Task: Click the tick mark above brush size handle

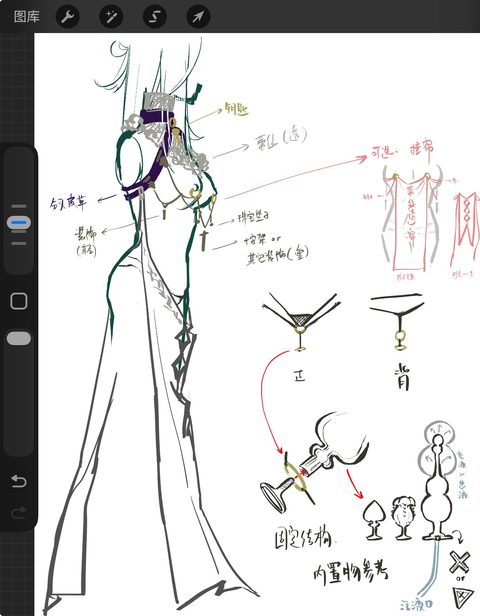Action: (x=19, y=206)
